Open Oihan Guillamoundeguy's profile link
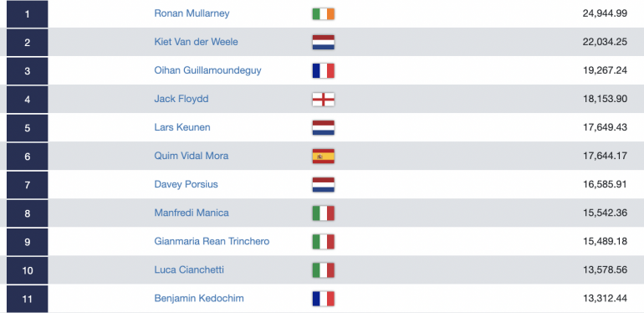The width and height of the screenshot is (644, 313). tap(207, 70)
